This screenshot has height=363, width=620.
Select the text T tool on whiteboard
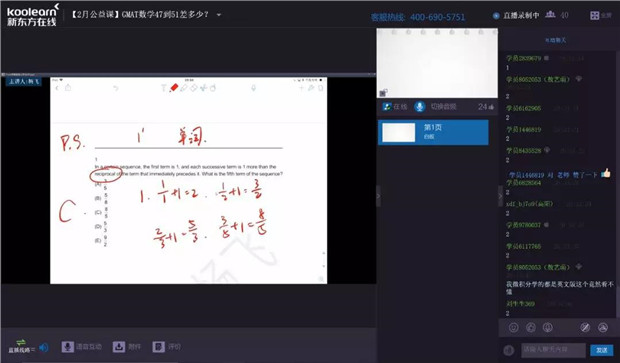164,88
